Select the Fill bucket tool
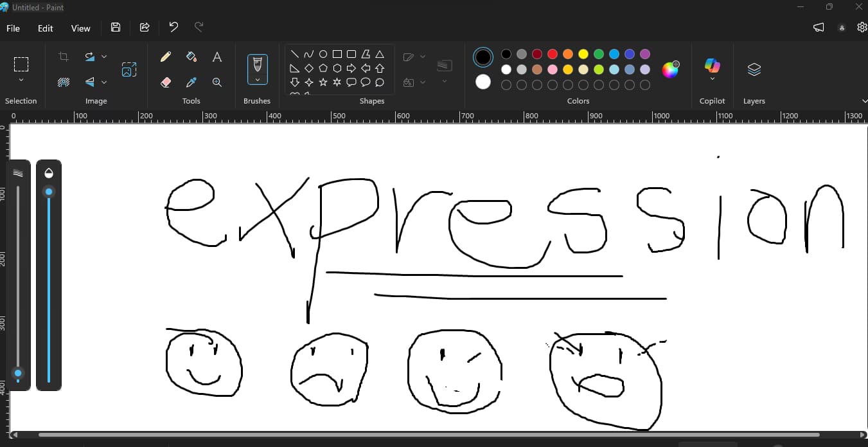 [191, 57]
